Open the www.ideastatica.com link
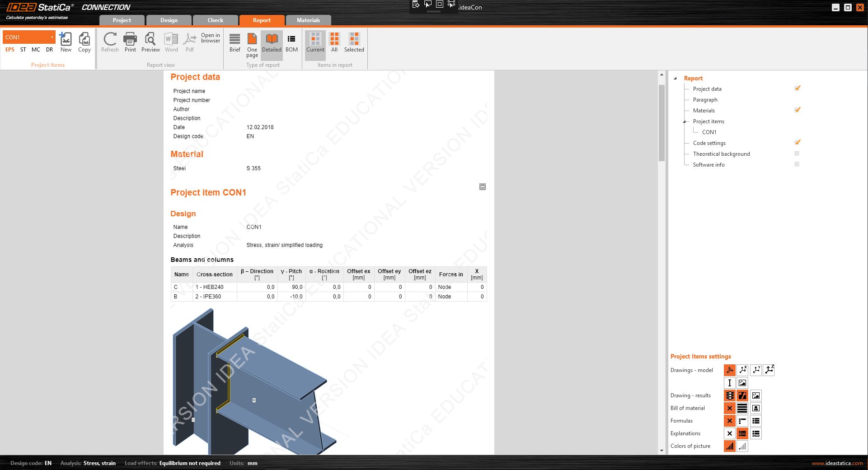The width and height of the screenshot is (868, 470). click(x=837, y=463)
